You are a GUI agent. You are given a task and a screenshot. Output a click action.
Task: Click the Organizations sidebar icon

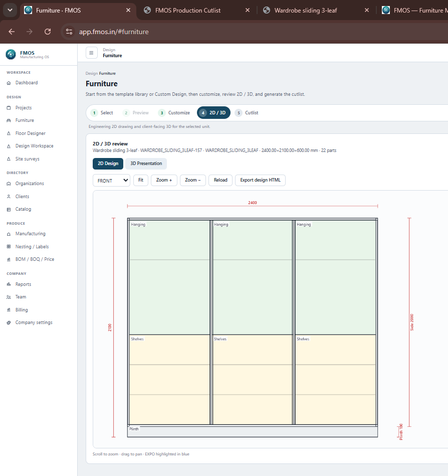[9, 184]
